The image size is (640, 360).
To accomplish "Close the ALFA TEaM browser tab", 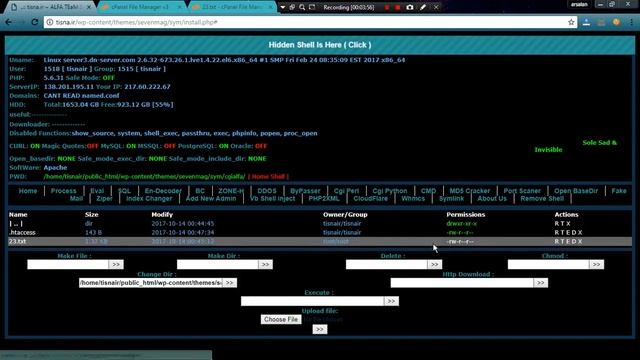I will 89,7.
